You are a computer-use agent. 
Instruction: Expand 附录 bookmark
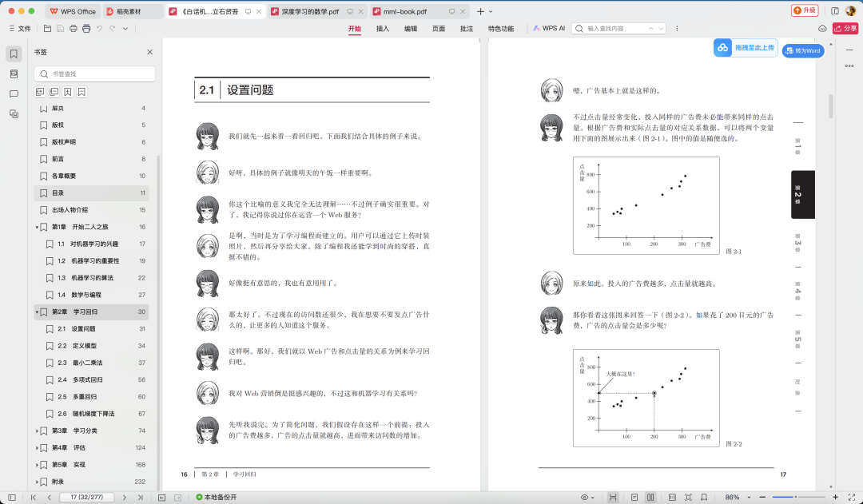click(37, 482)
